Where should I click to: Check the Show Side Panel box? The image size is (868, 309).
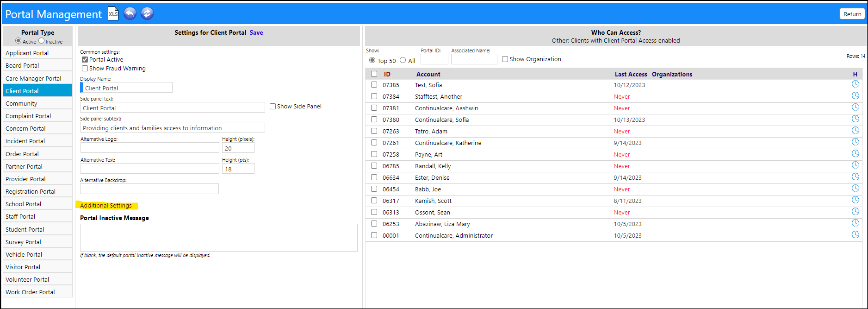[x=273, y=106]
